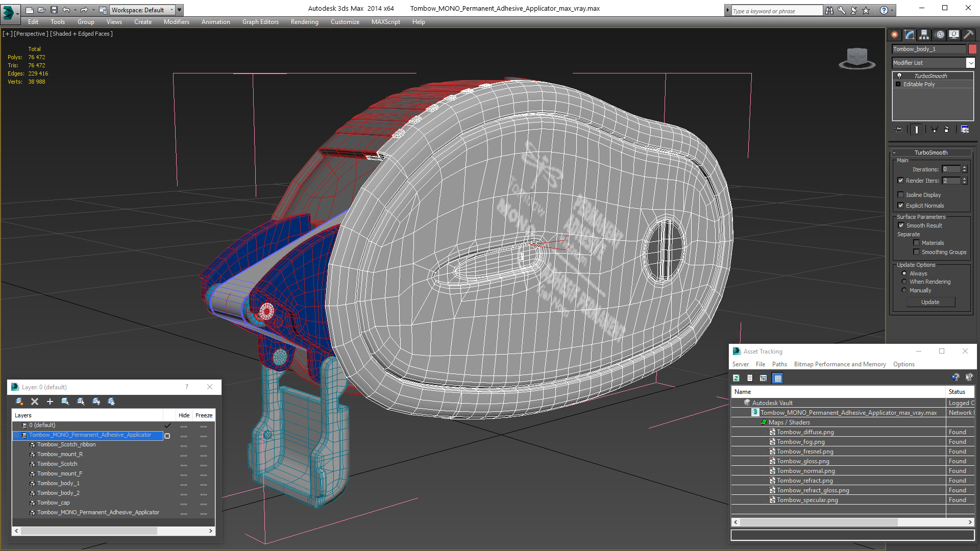Viewport: 980px width, 551px height.
Task: Open the Create command panel tab
Action: [x=895, y=35]
